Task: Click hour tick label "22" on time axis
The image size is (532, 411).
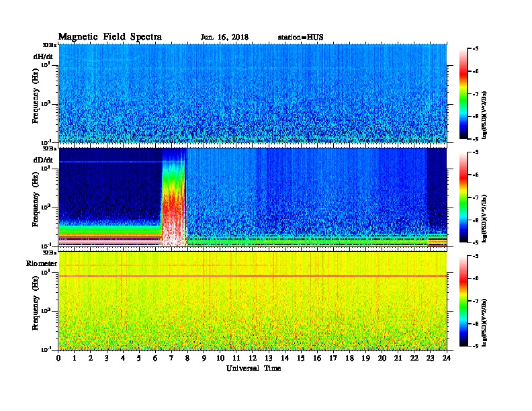Action: tap(414, 358)
